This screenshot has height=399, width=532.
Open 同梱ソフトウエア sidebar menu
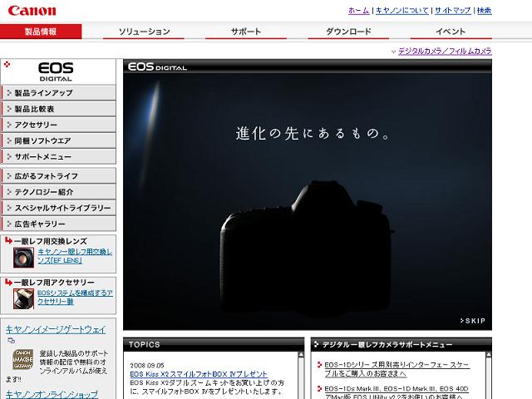(58, 140)
